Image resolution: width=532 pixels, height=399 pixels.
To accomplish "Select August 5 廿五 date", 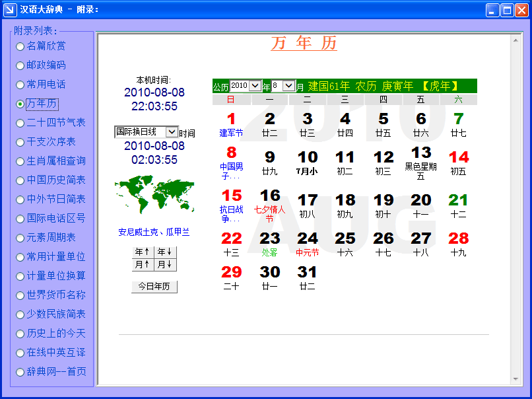I will (383, 125).
